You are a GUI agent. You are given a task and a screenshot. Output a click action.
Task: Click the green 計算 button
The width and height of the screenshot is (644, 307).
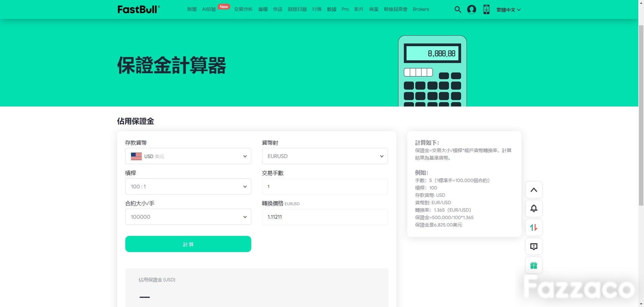(188, 244)
